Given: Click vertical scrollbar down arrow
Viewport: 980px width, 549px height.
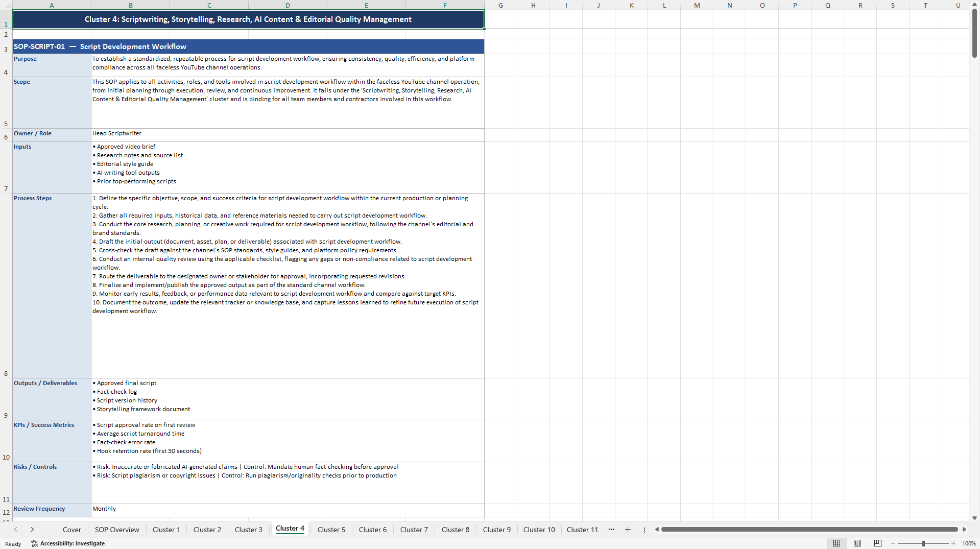Looking at the screenshot, I should point(974,518).
